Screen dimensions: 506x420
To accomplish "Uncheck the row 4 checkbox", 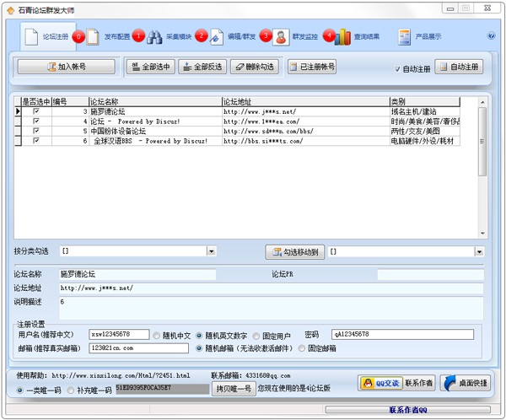I will pos(36,121).
